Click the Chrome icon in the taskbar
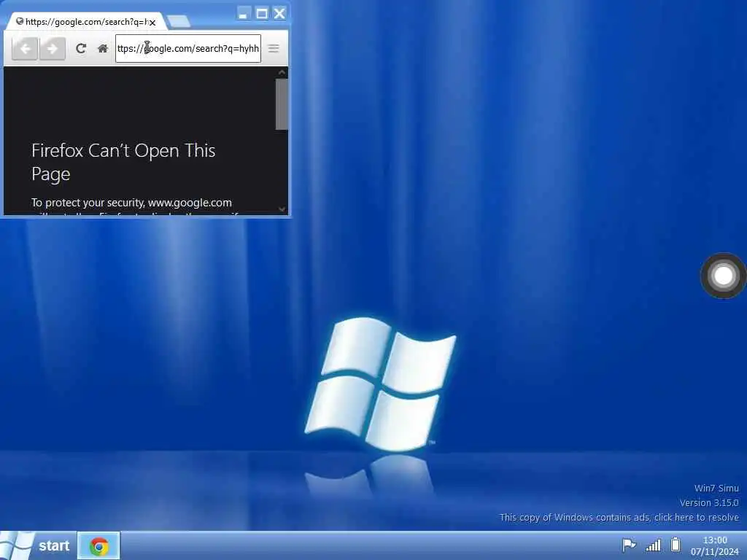This screenshot has width=747, height=560. pos(99,546)
